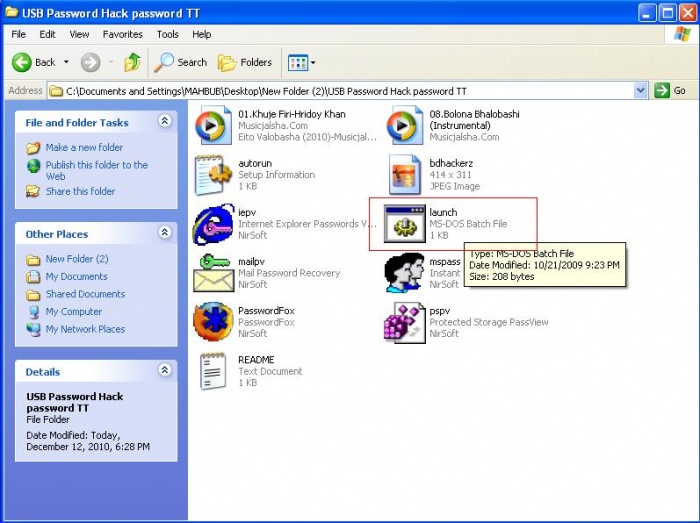
Task: Select the launch batch file icon
Action: pos(404,224)
